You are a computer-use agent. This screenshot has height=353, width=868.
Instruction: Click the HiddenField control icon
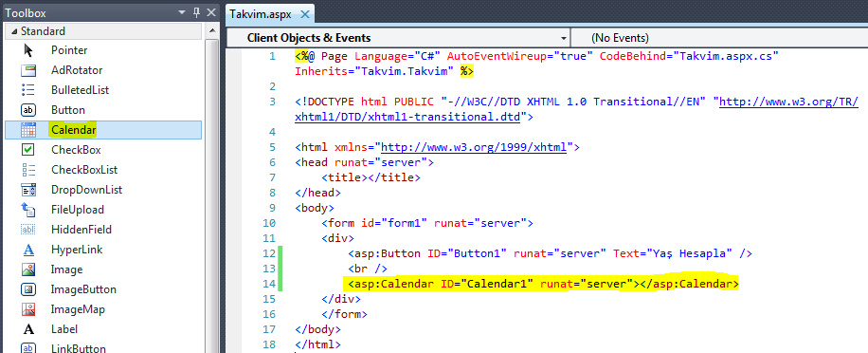click(28, 230)
